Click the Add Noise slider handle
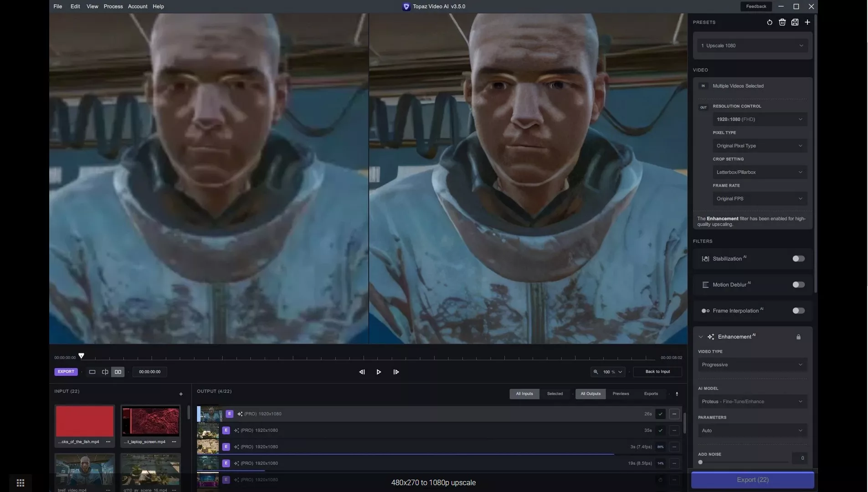Screen dimensions: 868x492 point(700,462)
